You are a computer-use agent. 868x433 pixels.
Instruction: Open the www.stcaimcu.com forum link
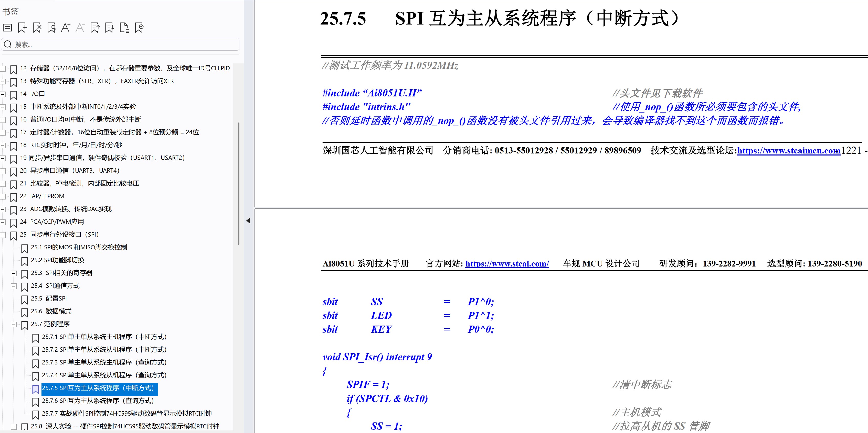click(788, 150)
